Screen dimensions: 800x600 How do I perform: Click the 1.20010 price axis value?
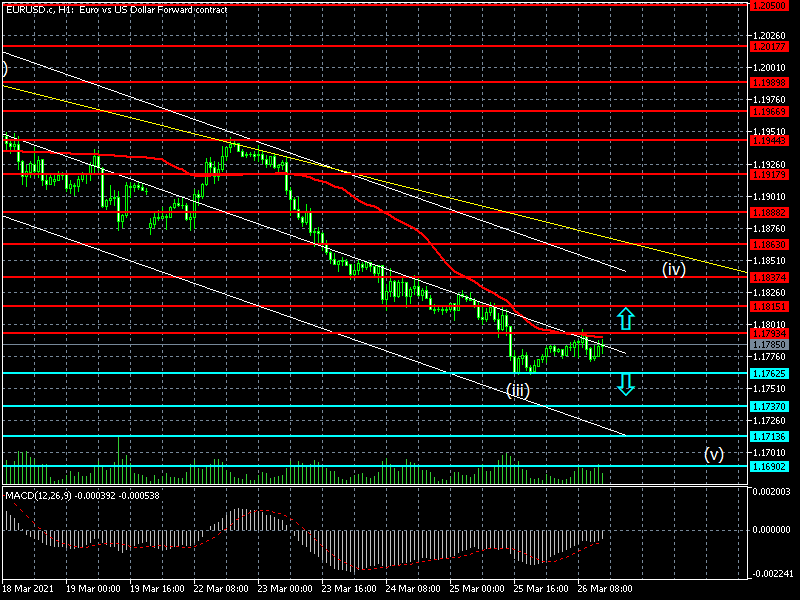click(769, 68)
